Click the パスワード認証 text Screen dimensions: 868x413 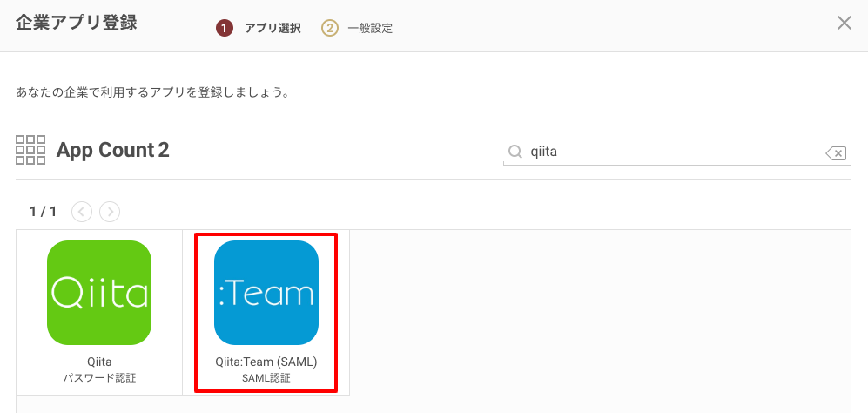(x=99, y=379)
